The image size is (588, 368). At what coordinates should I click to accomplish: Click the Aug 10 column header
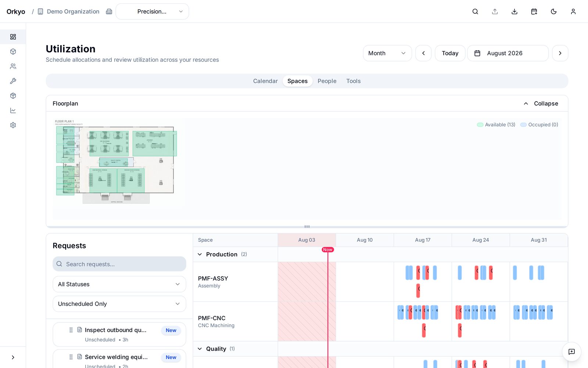coord(365,240)
